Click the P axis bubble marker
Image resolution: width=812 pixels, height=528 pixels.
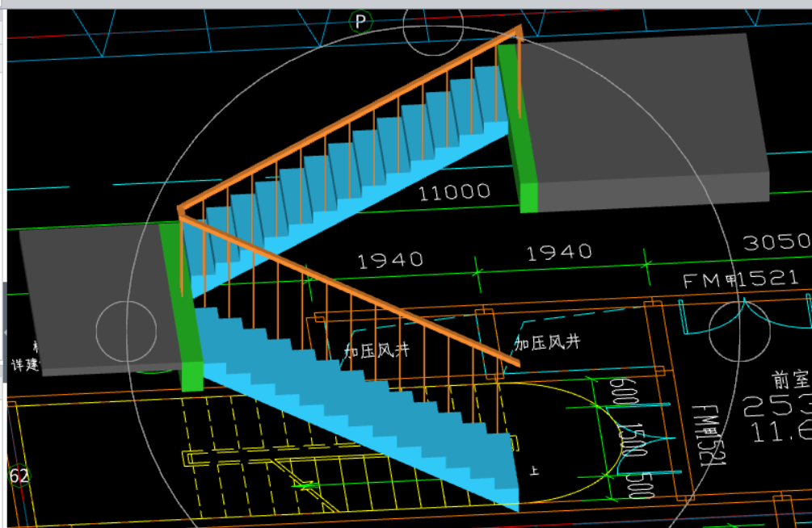click(x=361, y=22)
